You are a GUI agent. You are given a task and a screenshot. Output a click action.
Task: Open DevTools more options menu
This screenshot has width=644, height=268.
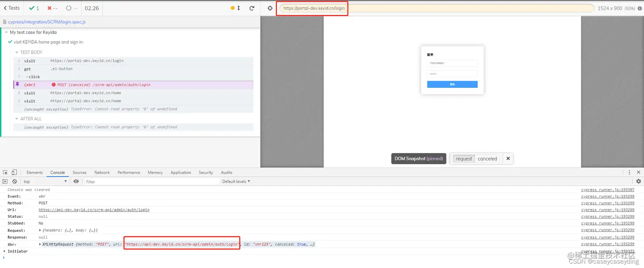pos(629,172)
